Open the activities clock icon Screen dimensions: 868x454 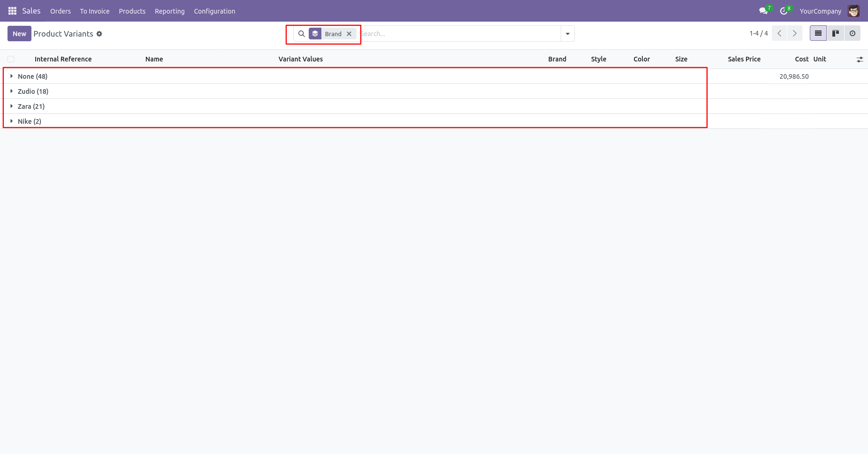pos(784,11)
